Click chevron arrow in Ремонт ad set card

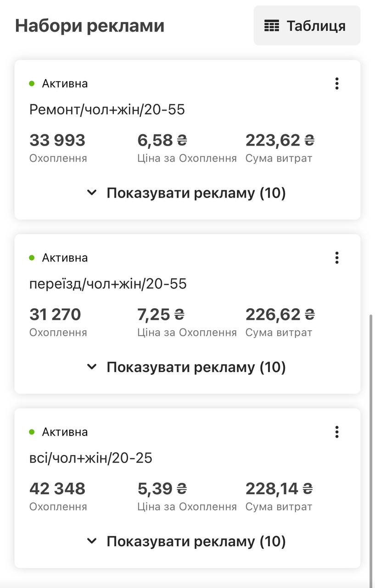click(92, 193)
